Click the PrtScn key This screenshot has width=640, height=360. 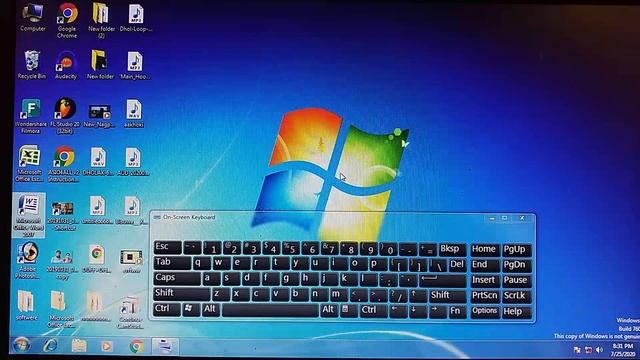point(484,296)
